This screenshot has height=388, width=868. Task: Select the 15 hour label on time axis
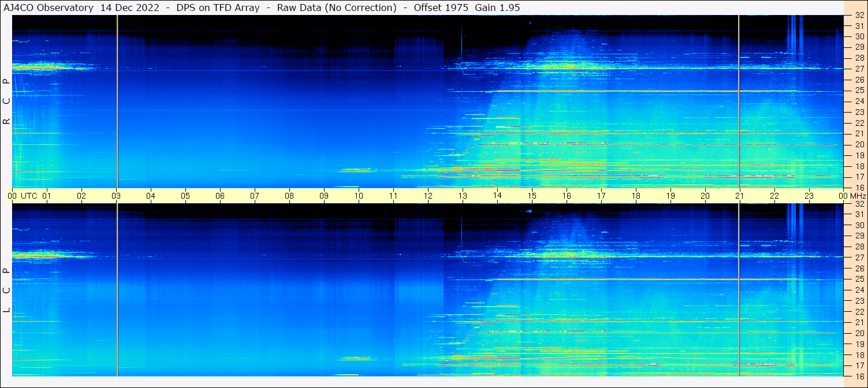532,196
